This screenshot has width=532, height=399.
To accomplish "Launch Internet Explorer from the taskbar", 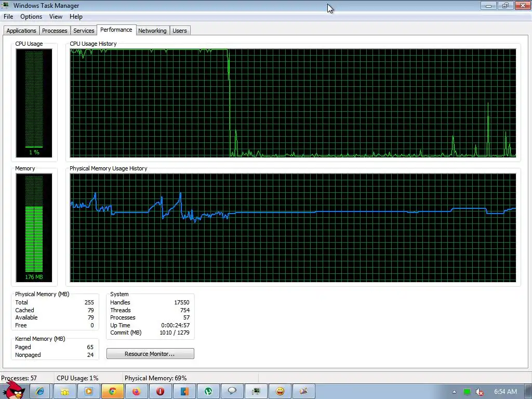I will coord(40,392).
